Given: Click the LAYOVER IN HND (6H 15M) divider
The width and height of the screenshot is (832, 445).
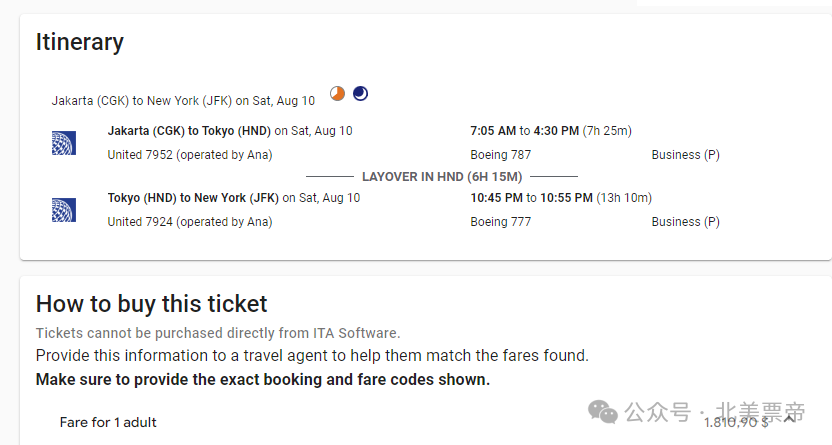Looking at the screenshot, I should tap(442, 177).
